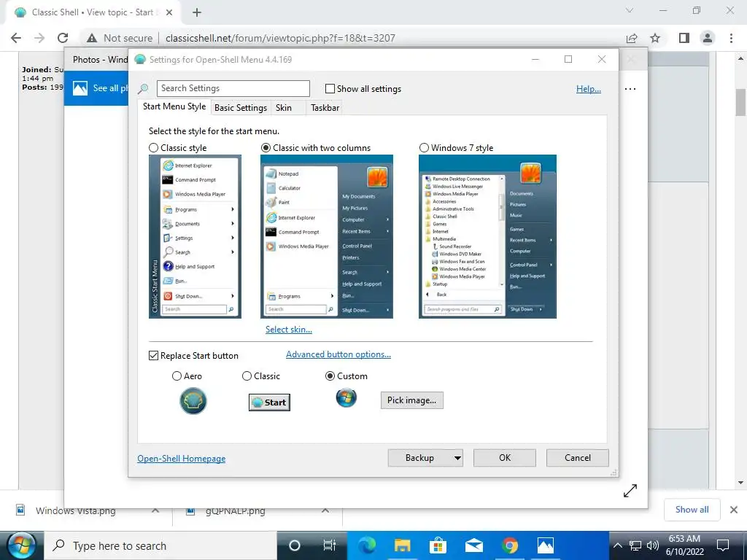Open the Help link
The image size is (747, 560).
coord(589,89)
